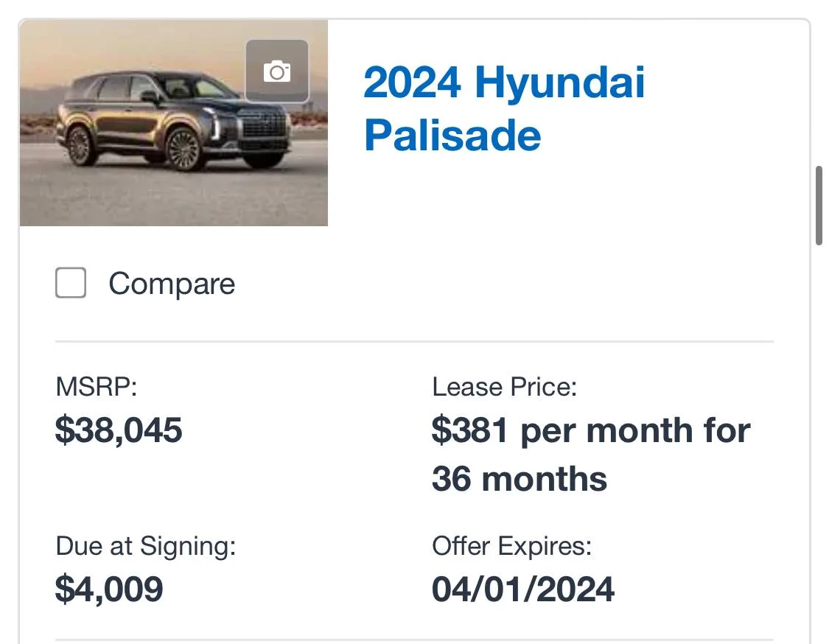Select the Due at Signing label

[145, 546]
